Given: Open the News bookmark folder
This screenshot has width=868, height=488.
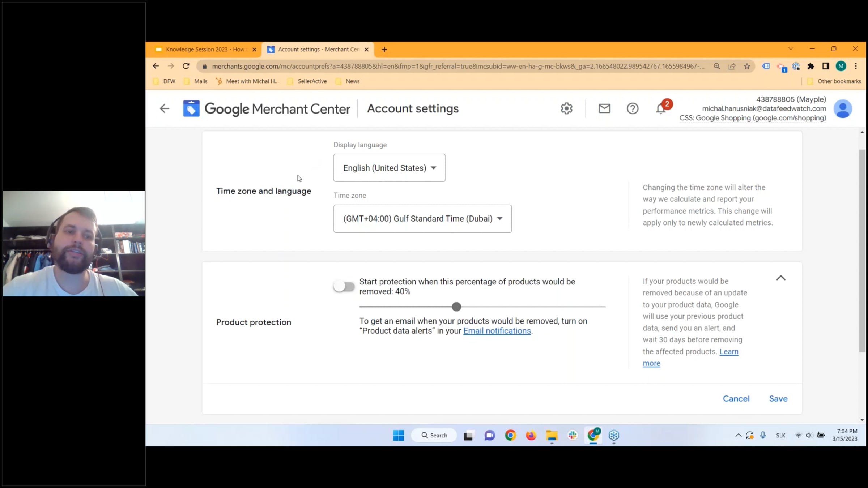Looking at the screenshot, I should (348, 81).
